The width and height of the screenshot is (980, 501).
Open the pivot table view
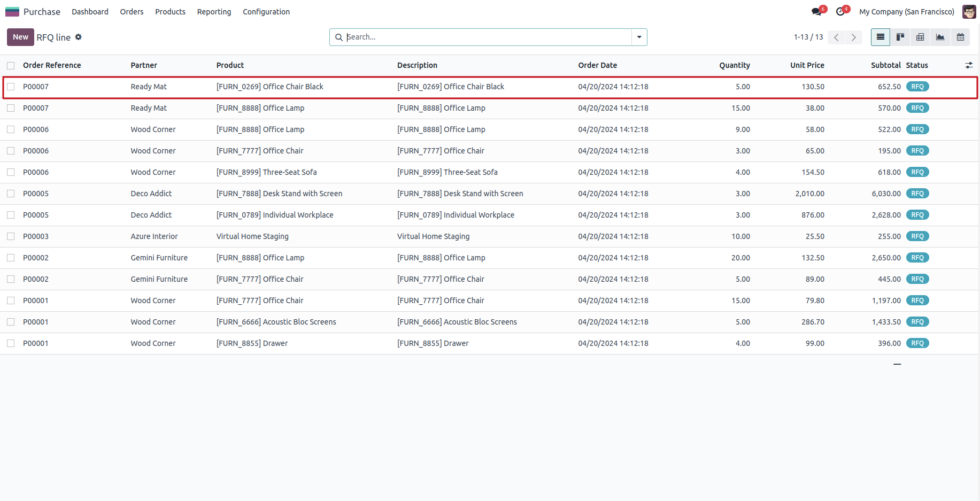click(x=920, y=37)
